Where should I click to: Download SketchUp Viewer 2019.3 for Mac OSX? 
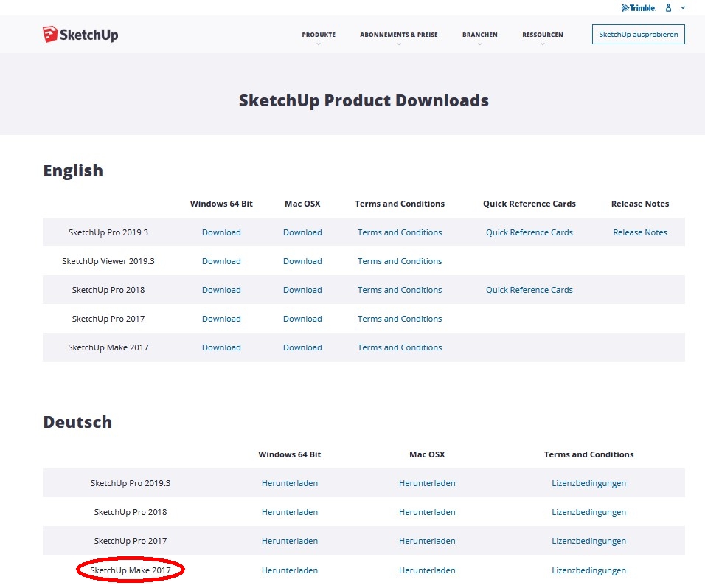pyautogui.click(x=302, y=261)
